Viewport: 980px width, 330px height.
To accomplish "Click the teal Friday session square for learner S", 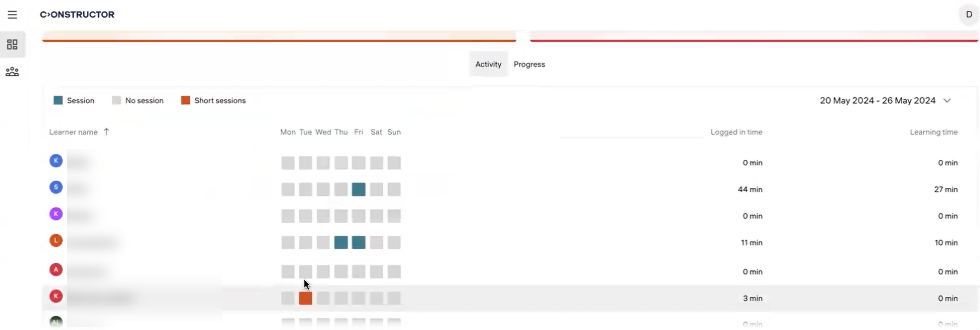I will pos(358,190).
